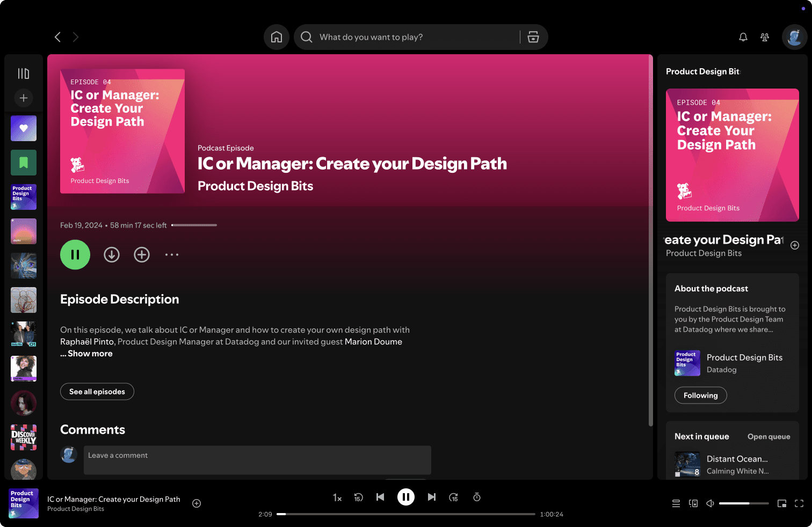Click the now-playing cover in bottom bar
The image size is (812, 527).
coord(24,503)
